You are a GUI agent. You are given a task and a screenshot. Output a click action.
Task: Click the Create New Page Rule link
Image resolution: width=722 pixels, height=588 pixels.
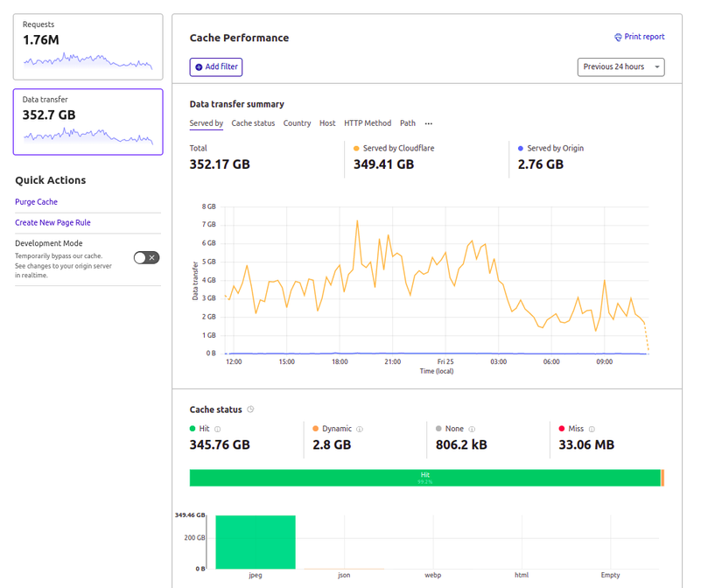(53, 223)
